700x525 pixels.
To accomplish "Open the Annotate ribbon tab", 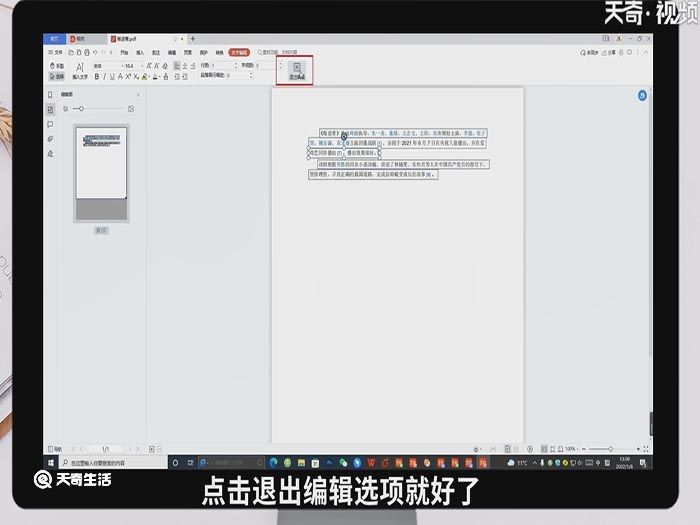I will (156, 52).
